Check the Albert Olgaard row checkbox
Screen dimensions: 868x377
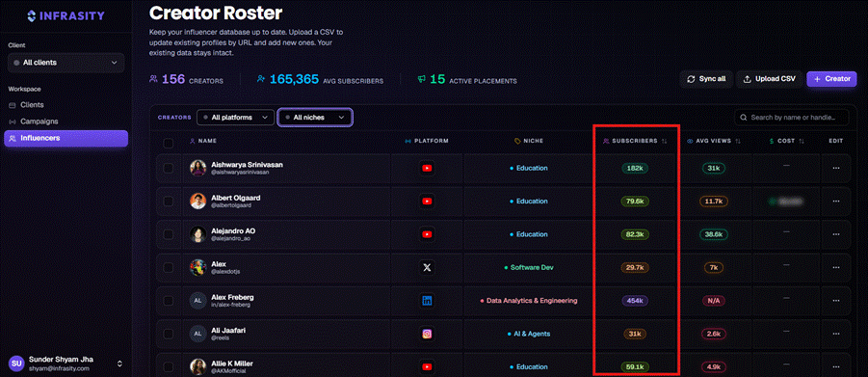[x=169, y=202]
